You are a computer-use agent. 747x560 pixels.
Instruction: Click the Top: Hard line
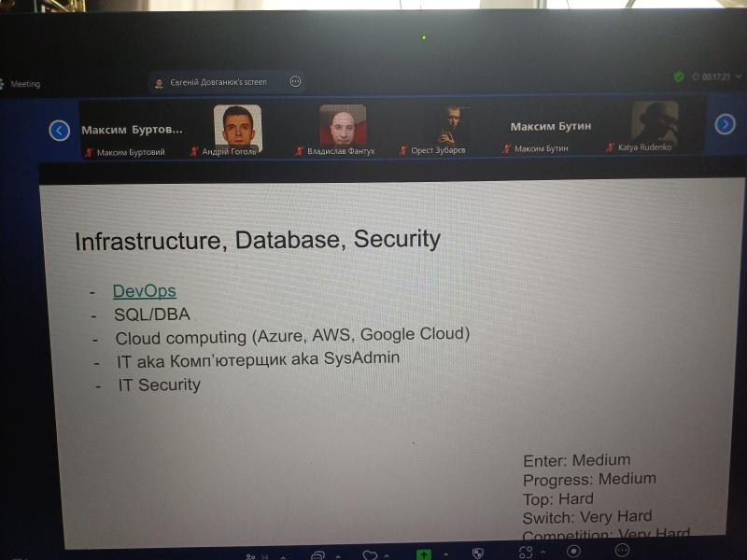tap(558, 499)
